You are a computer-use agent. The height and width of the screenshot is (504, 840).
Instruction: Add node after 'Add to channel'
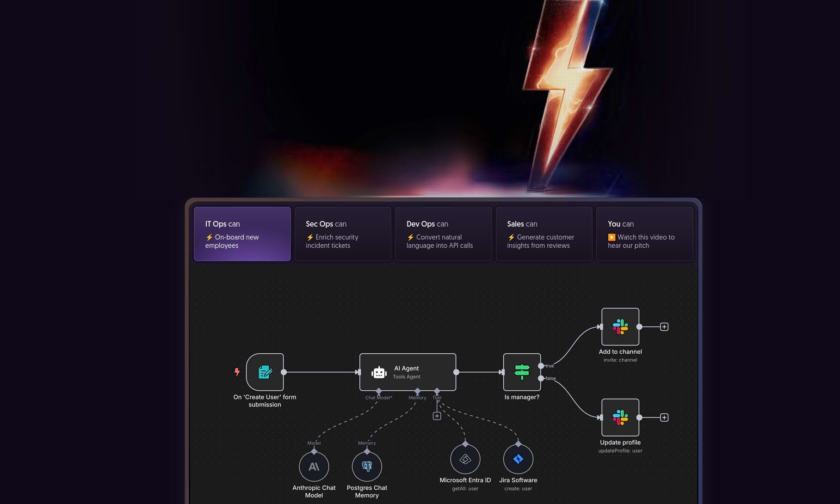(x=664, y=327)
